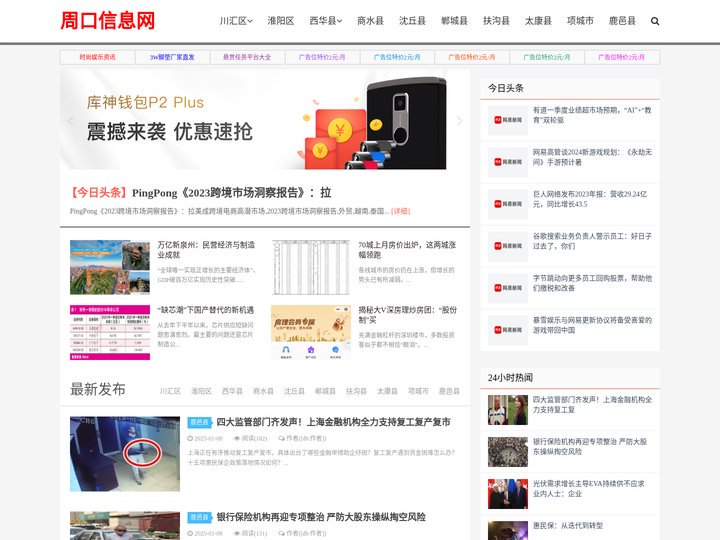Viewport: 720px width, 540px height.
Task: Select the 扶沟县 tab beside 最新发布
Action: pos(356,391)
